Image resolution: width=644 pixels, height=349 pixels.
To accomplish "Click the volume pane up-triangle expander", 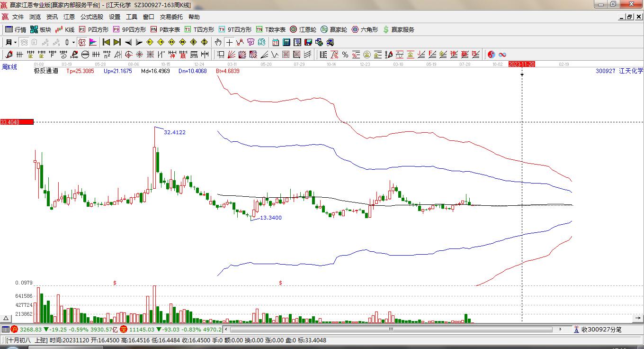I will tap(6, 319).
